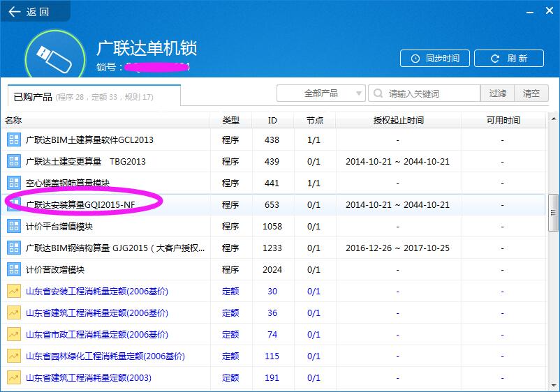Sort by the 名称 column header

point(105,120)
